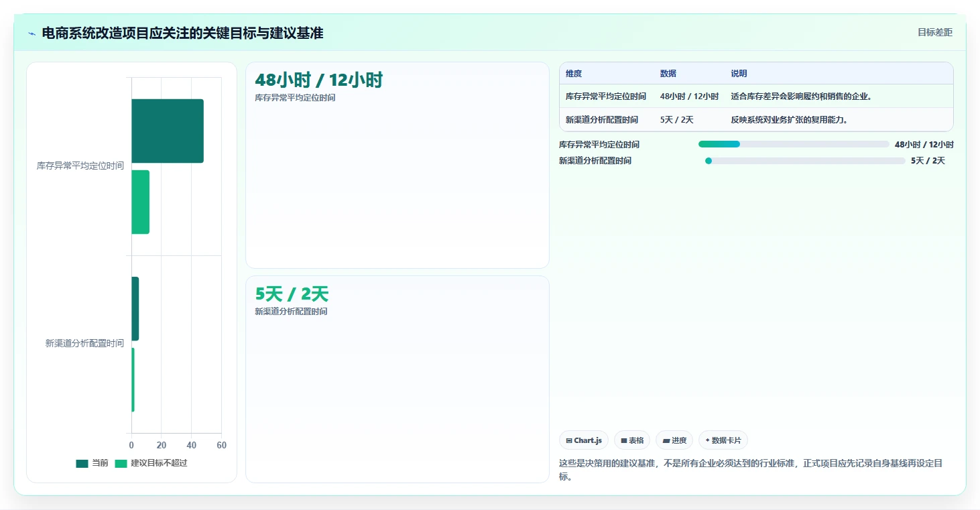Click the dark green 新渠道 current bar
This screenshot has height=510, width=980.
[x=135, y=309]
